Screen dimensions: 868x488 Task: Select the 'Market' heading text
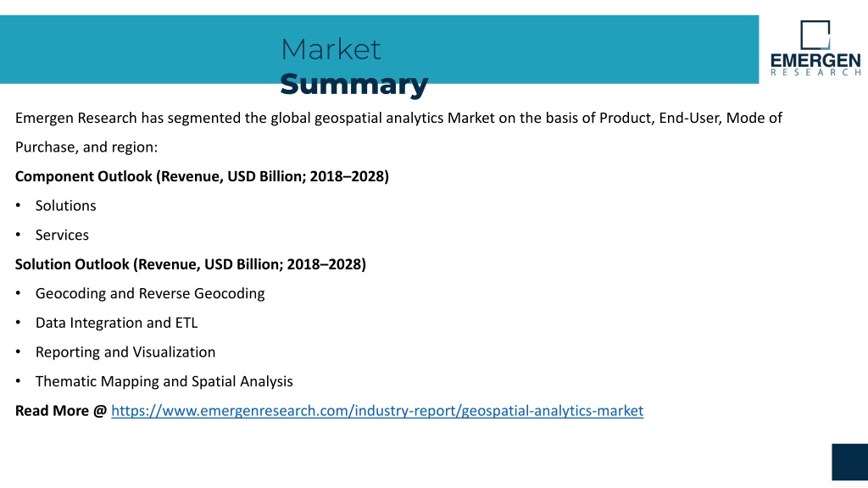point(331,49)
